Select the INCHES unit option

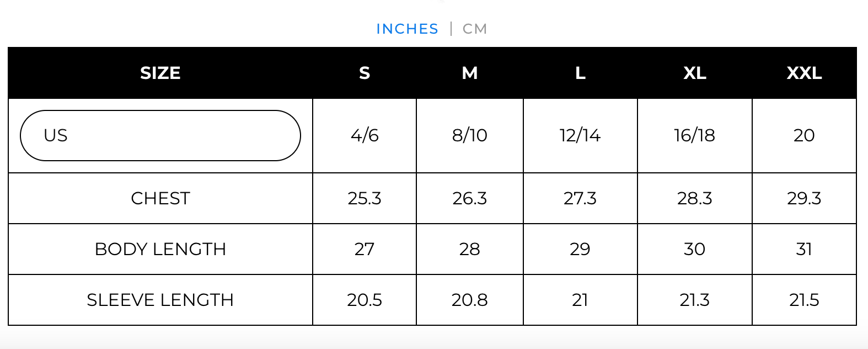(x=407, y=29)
